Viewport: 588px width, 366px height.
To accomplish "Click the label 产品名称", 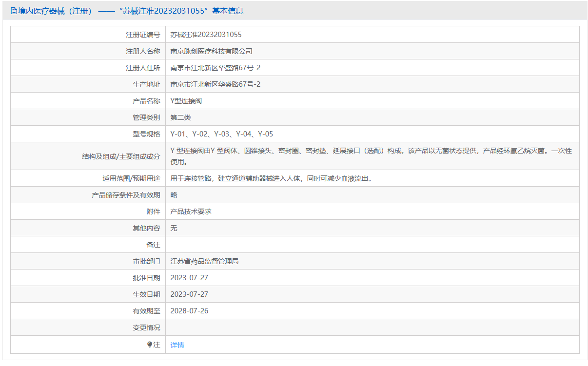I will (x=146, y=101).
